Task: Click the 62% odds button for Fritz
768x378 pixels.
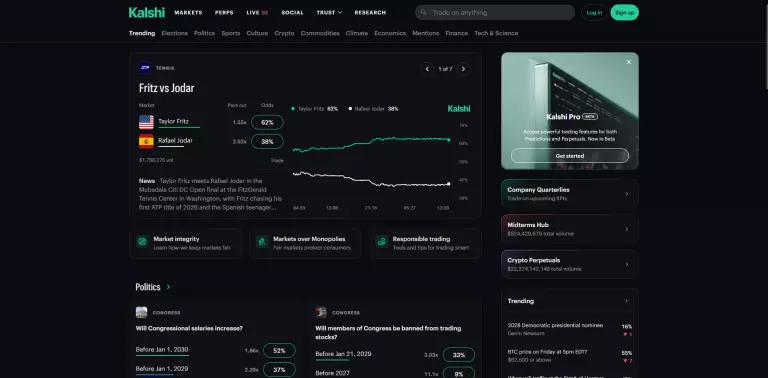Action: (x=267, y=122)
